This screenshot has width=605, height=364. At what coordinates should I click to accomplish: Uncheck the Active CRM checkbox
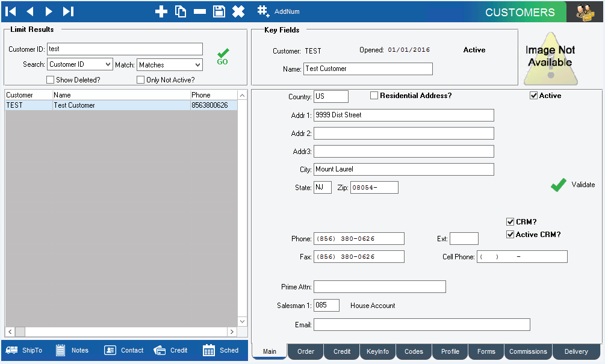pyautogui.click(x=510, y=235)
